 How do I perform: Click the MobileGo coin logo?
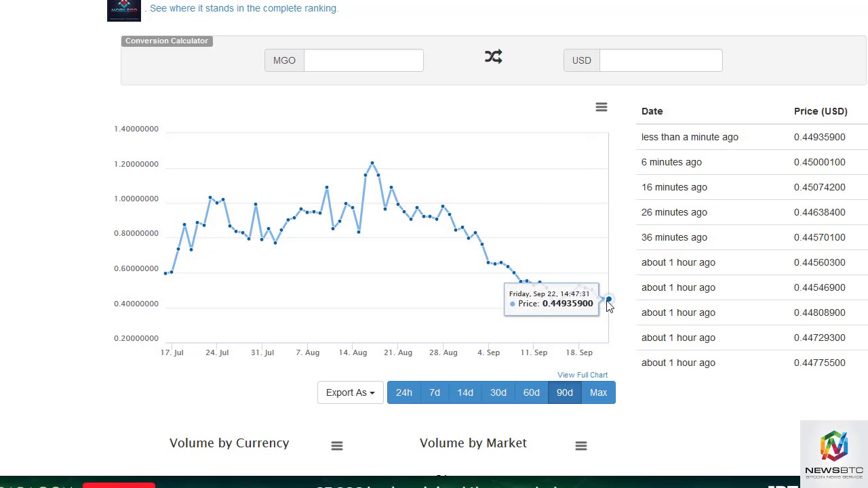124,10
